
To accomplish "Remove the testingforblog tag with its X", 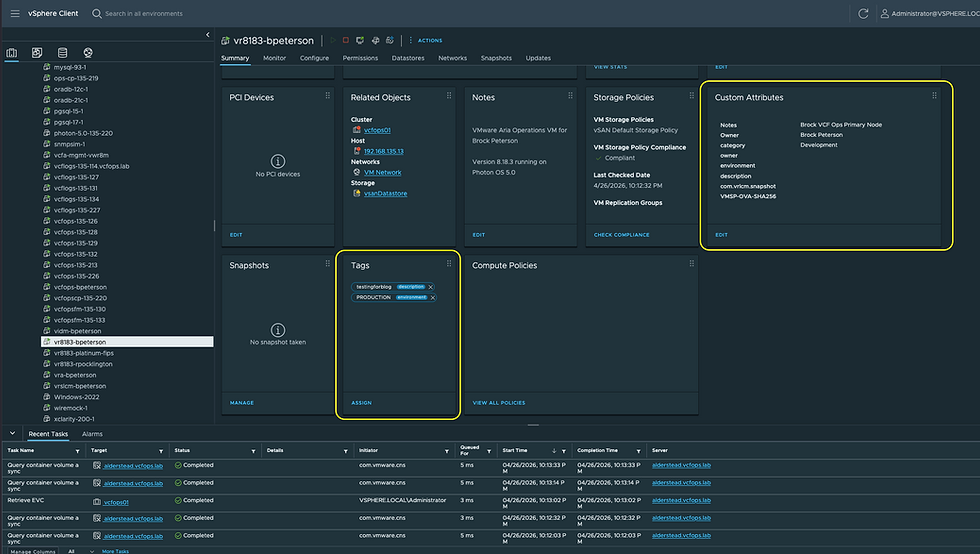I will coord(431,287).
